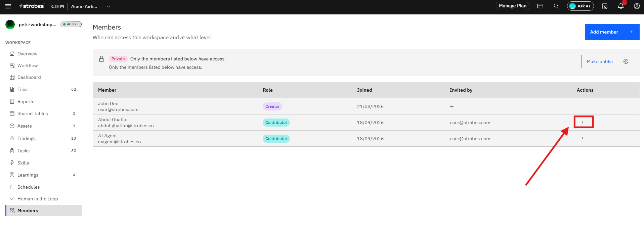Click the Dashboard icon in the sidebar
644x239 pixels.
[x=12, y=77]
